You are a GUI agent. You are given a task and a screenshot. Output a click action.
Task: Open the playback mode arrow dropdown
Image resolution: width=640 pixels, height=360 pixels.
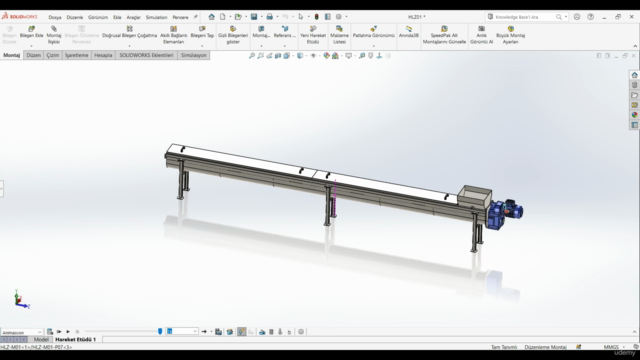(211, 332)
